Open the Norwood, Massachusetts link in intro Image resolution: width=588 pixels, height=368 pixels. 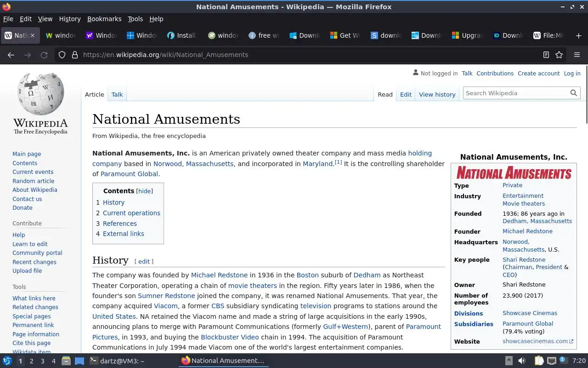pos(193,164)
